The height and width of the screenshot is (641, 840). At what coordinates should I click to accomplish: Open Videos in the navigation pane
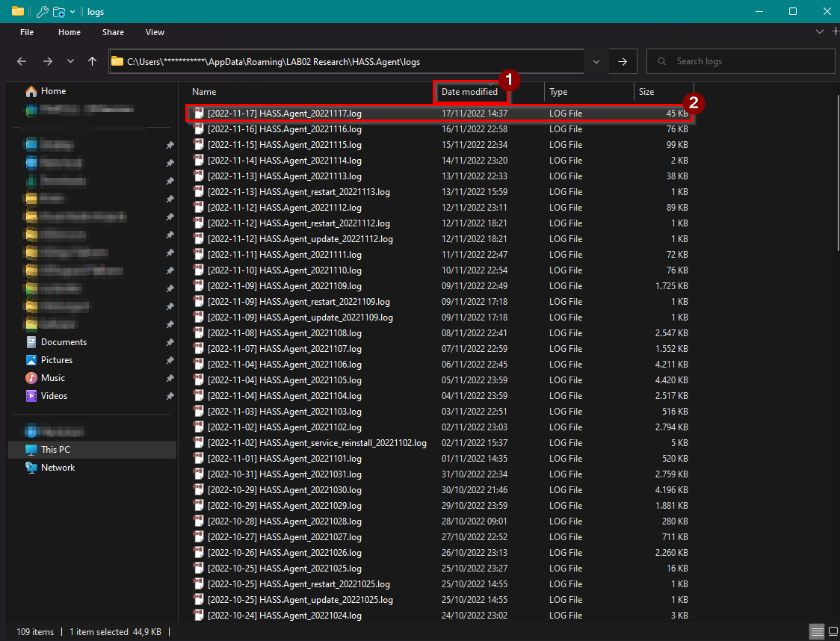[x=54, y=396]
